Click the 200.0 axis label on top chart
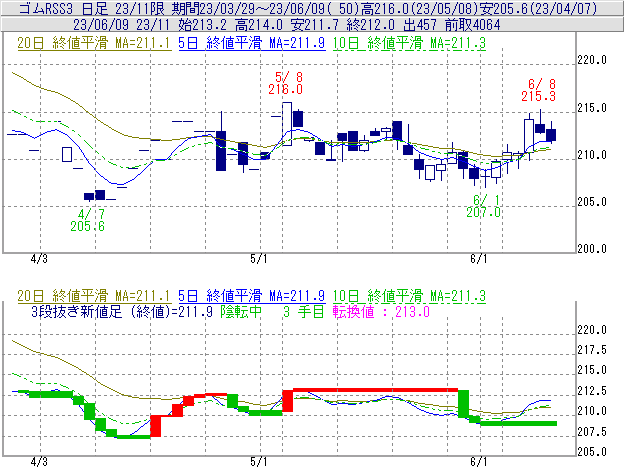Image resolution: width=624 pixels, height=475 pixels. point(592,249)
